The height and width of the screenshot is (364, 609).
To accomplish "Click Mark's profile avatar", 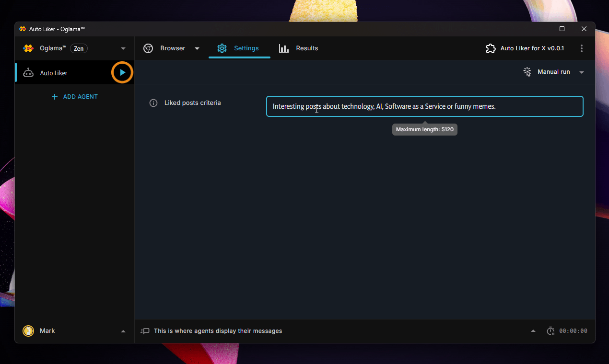I will click(x=28, y=331).
